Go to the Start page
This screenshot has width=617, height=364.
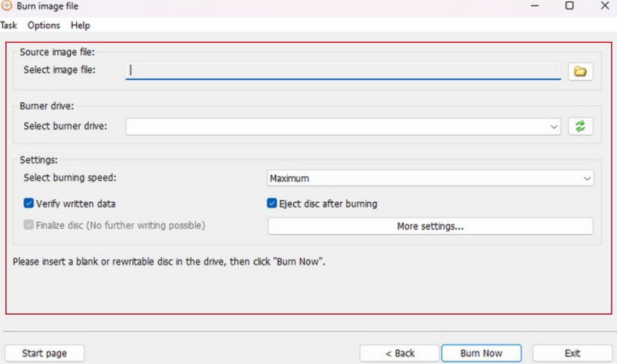coord(44,353)
